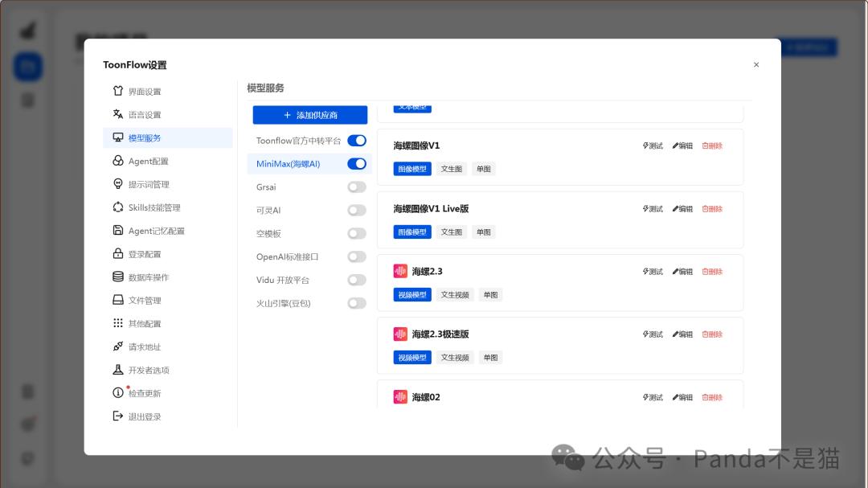Click the 添加供应商 add provider button

[310, 115]
